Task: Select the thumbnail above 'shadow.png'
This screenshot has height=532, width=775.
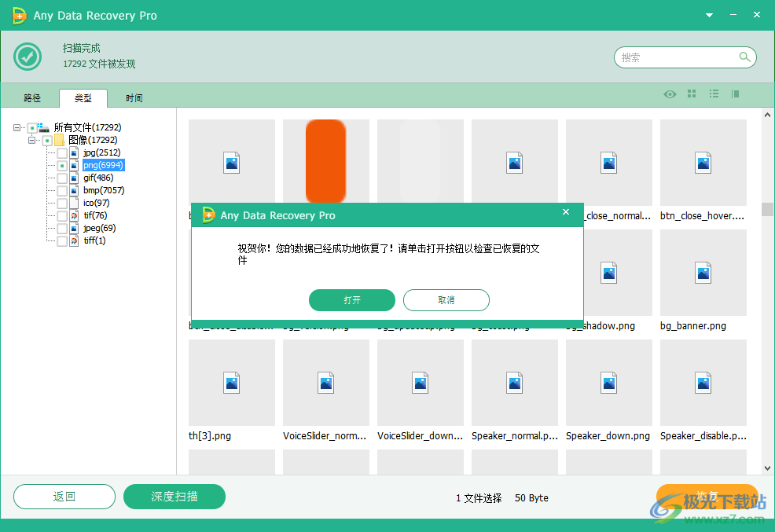Action: [618, 273]
